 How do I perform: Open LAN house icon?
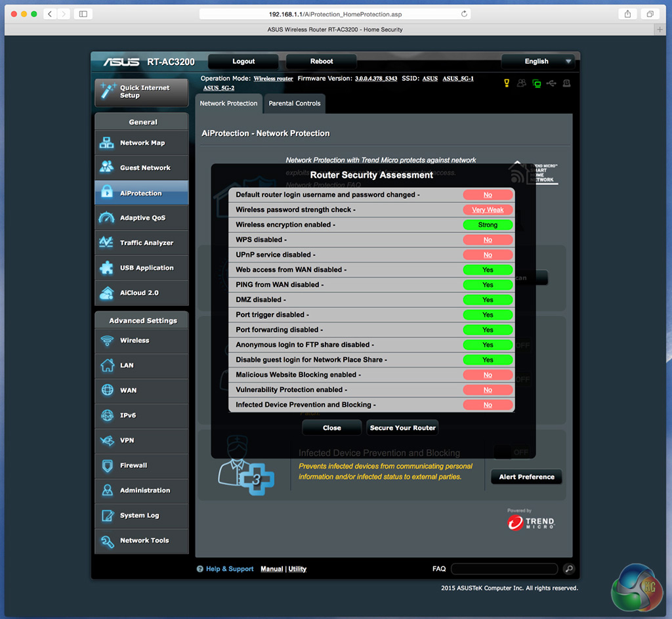[107, 365]
